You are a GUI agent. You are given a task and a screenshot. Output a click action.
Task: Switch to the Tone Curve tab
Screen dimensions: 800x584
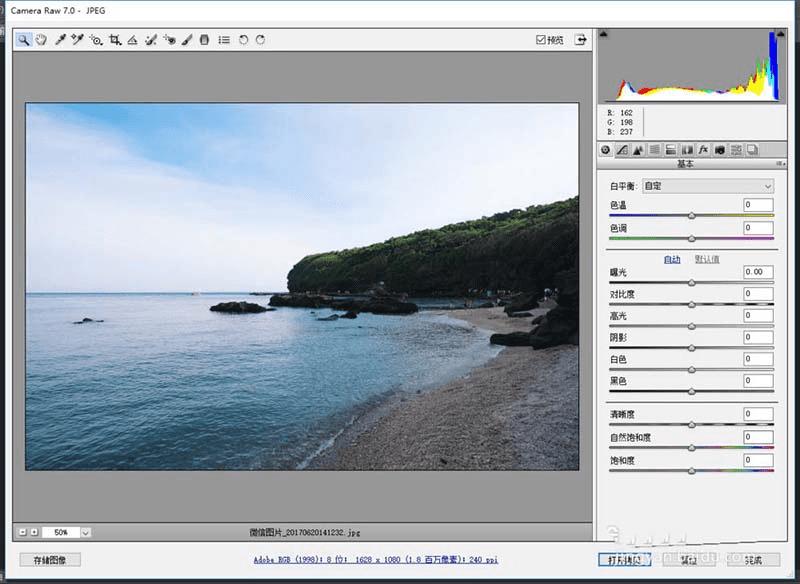[621, 149]
